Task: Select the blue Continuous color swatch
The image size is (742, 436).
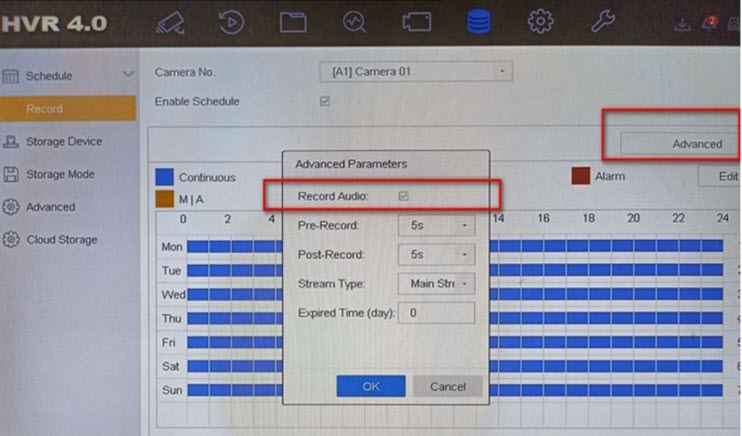Action: coord(164,177)
